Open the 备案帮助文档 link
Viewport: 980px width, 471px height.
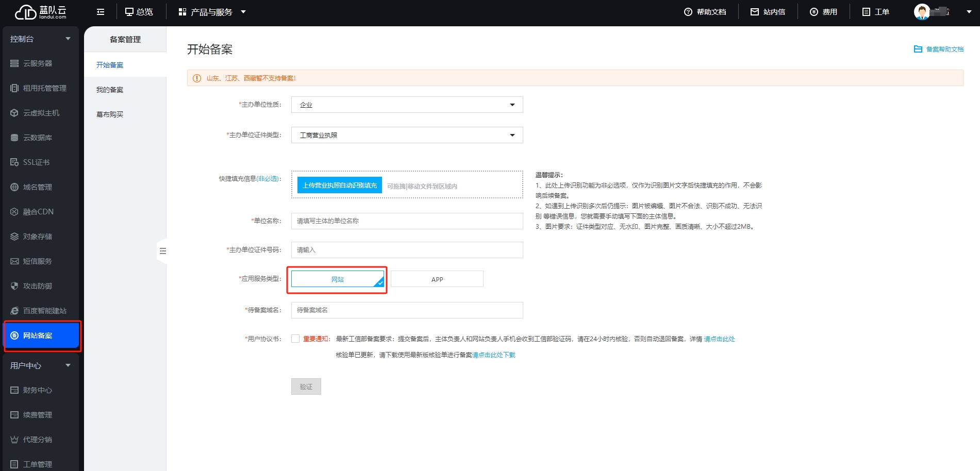tap(939, 49)
